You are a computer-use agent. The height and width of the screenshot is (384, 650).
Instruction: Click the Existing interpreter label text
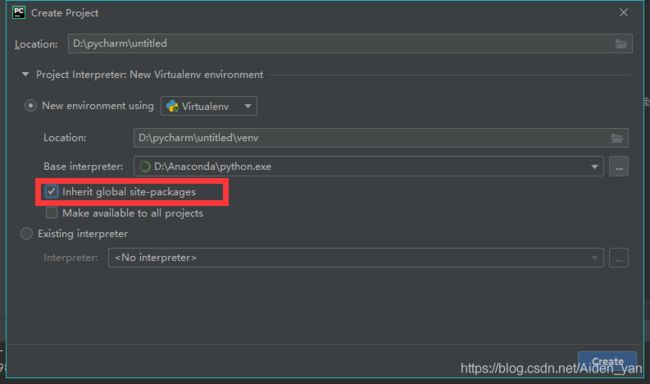(82, 234)
